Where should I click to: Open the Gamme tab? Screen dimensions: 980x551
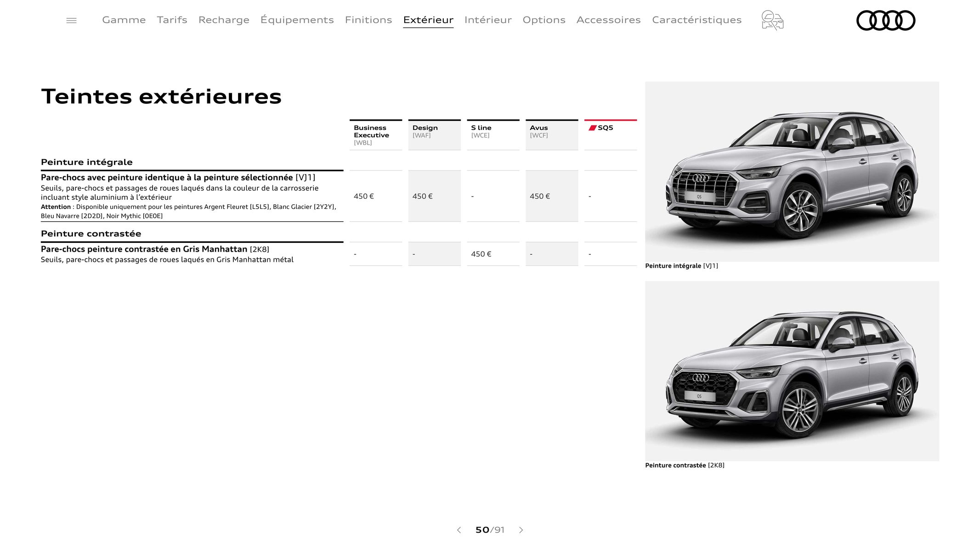[124, 20]
